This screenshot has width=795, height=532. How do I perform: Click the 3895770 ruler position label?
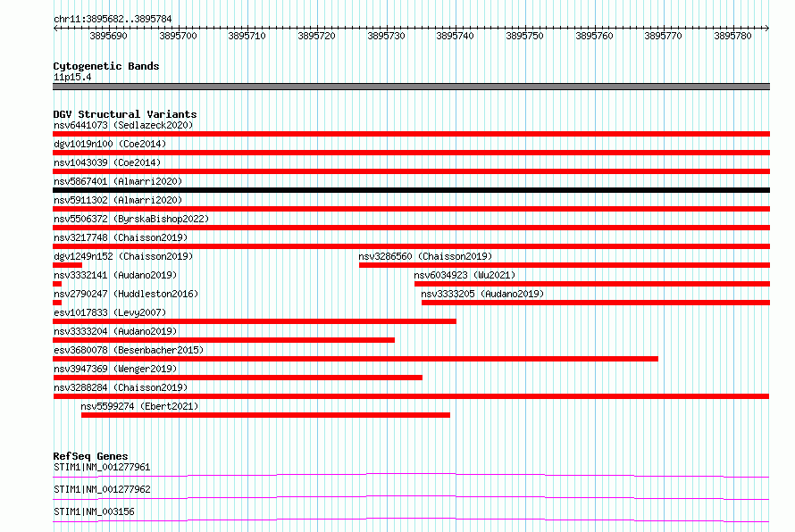click(663, 36)
